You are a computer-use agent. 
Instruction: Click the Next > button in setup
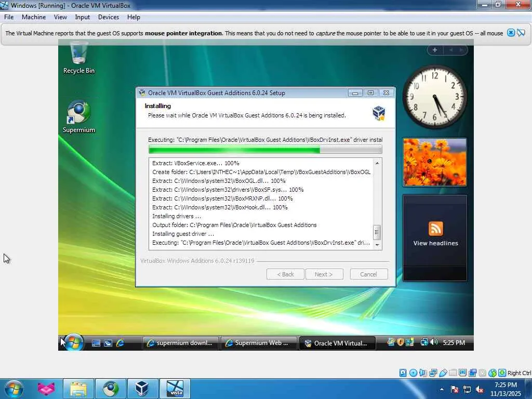coord(324,274)
